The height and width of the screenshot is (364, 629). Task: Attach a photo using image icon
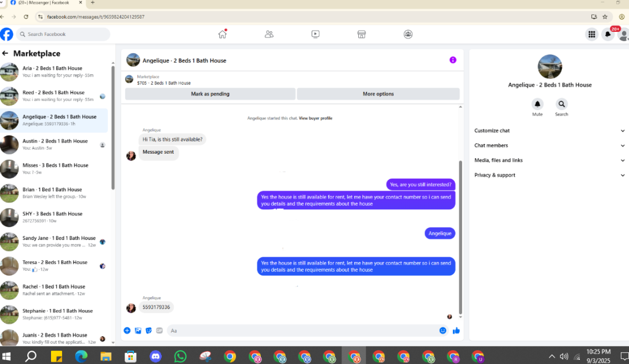click(138, 331)
